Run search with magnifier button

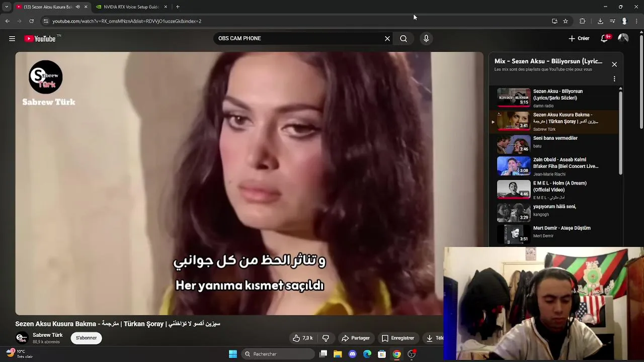click(x=404, y=39)
